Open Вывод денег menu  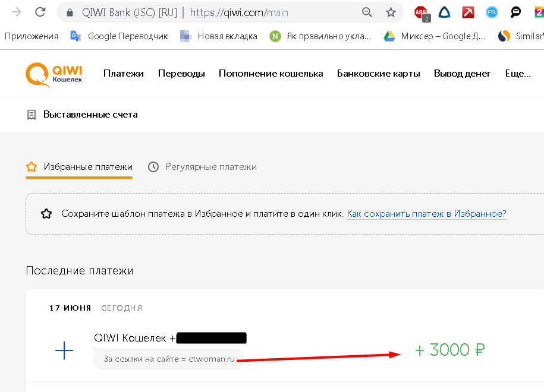(462, 74)
